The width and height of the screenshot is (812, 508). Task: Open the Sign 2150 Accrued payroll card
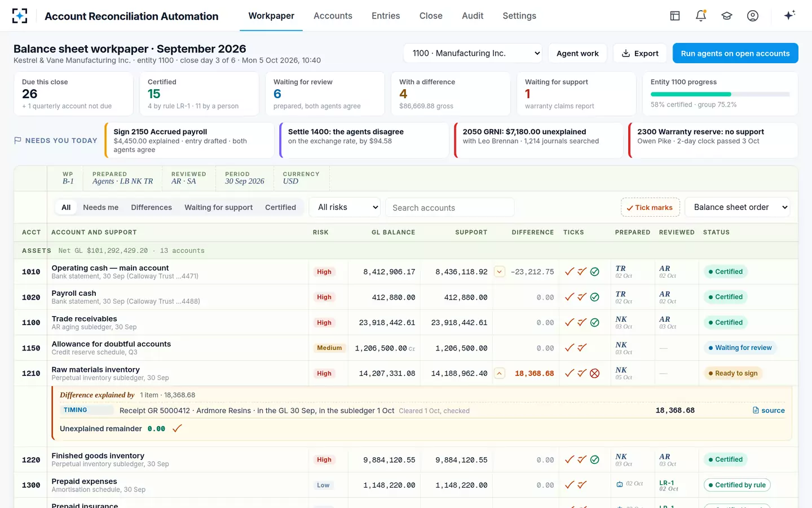coord(189,141)
